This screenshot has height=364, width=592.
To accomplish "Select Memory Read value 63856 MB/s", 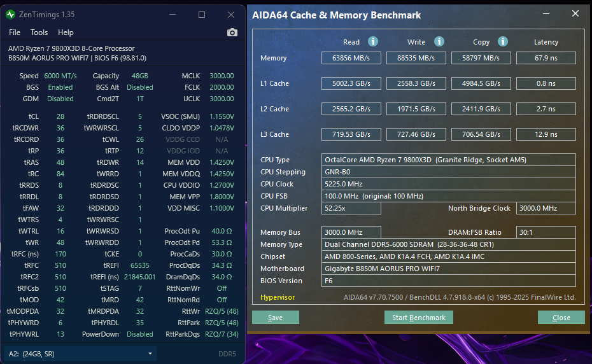I will click(351, 58).
